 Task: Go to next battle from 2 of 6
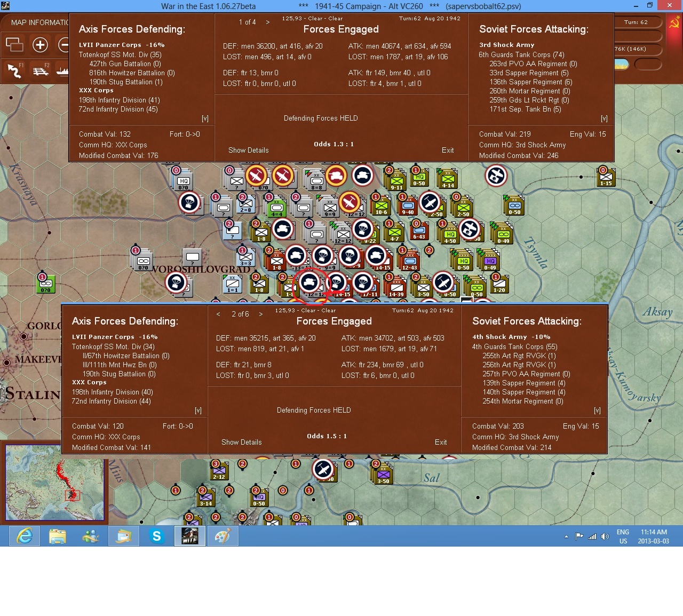[x=260, y=314]
